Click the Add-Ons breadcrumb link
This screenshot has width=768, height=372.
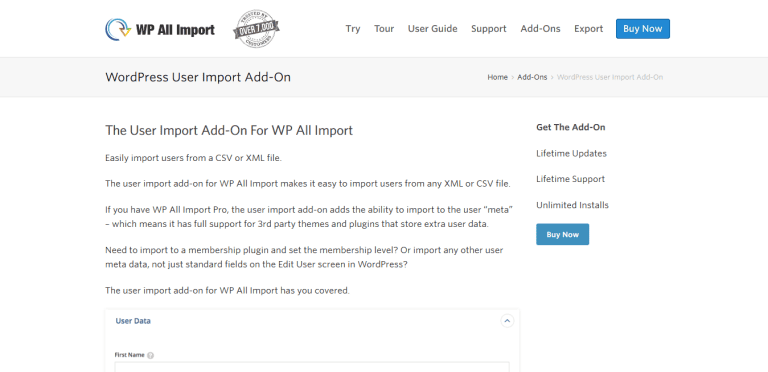532,77
